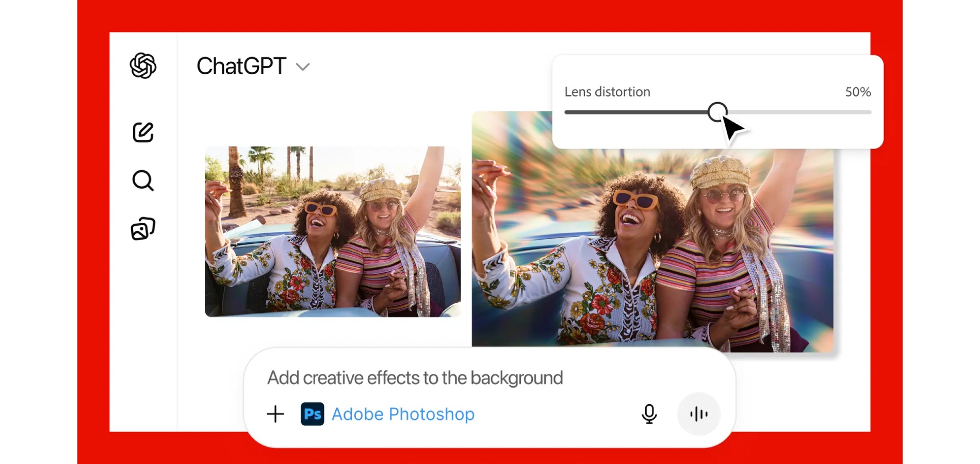Start a new chat with the compose icon
Viewport: 980px width, 464px height.
143,133
